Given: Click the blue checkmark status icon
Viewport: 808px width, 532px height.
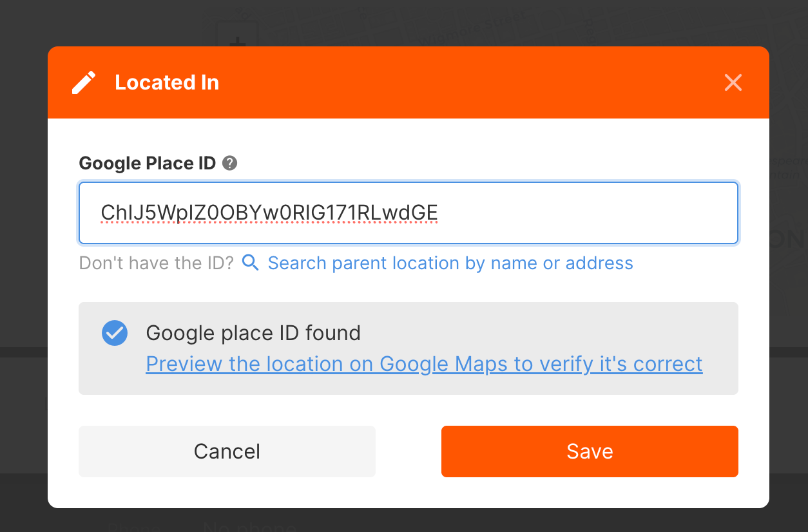Looking at the screenshot, I should [115, 333].
